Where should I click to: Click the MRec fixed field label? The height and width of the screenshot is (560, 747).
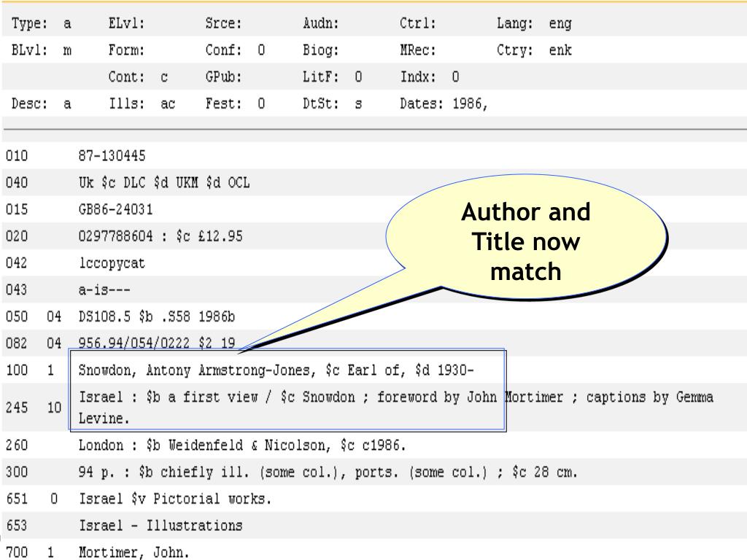418,50
